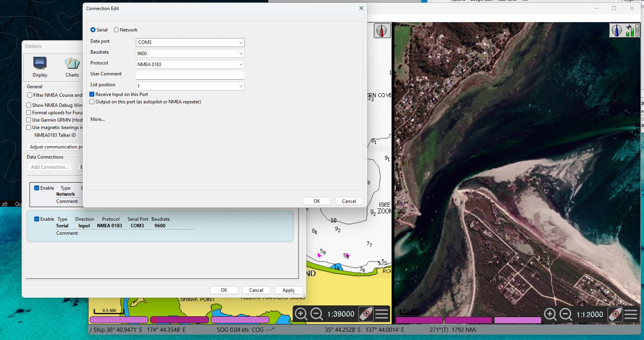This screenshot has height=340, width=644.
Task: Click Adjust communication priorities button
Action: pos(55,147)
